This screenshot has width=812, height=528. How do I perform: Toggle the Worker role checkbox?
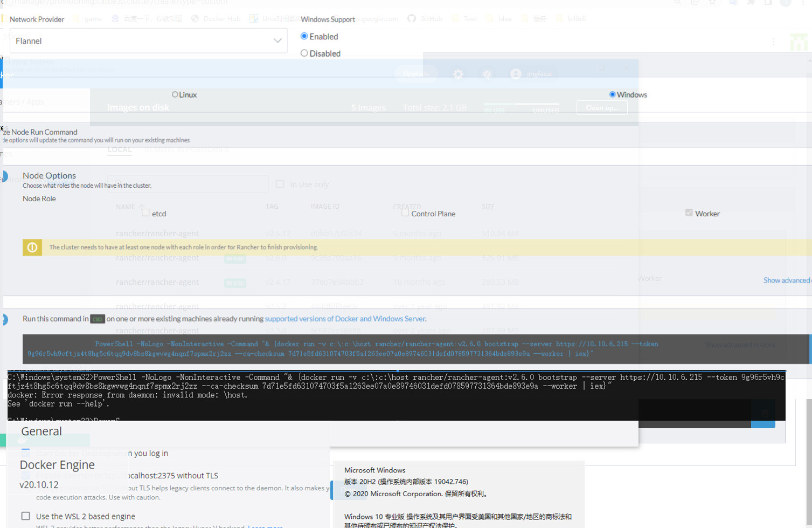[x=689, y=212]
